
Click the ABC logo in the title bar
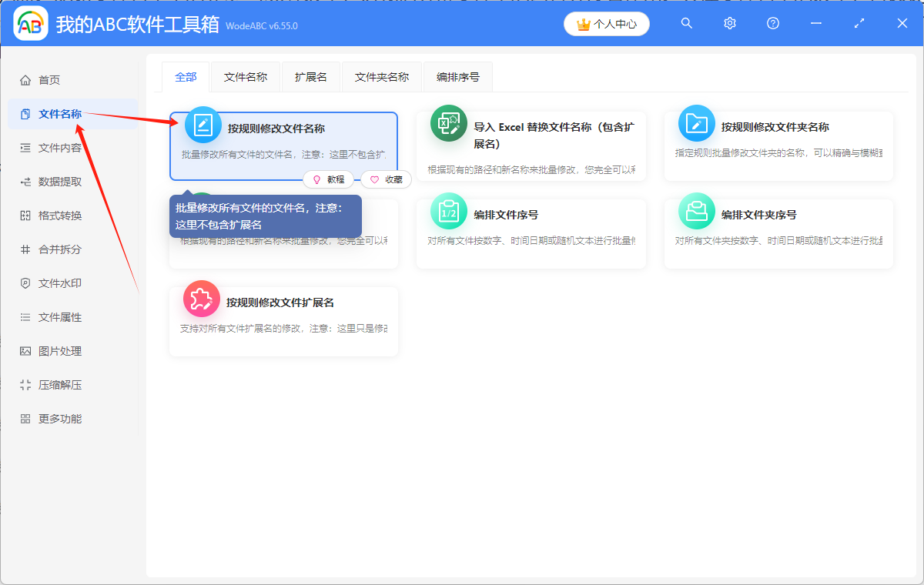pos(31,23)
